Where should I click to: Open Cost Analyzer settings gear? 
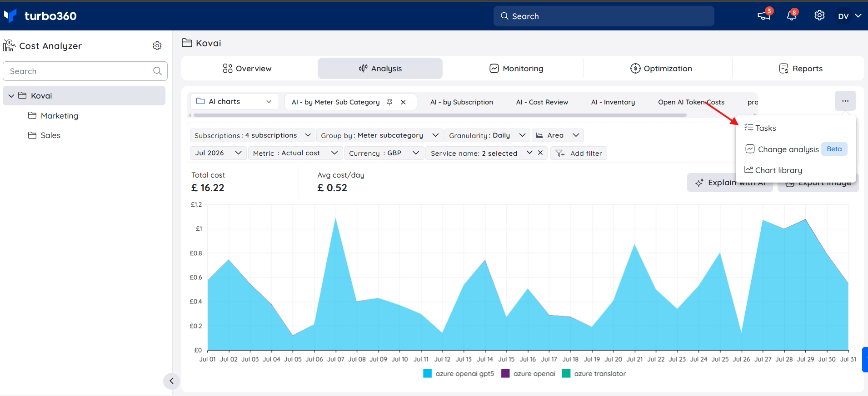pos(157,45)
